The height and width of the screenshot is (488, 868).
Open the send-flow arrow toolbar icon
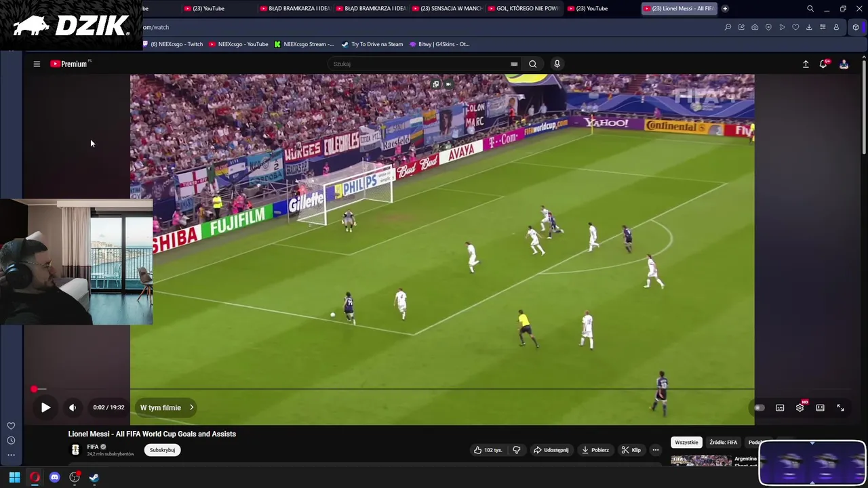coord(782,27)
